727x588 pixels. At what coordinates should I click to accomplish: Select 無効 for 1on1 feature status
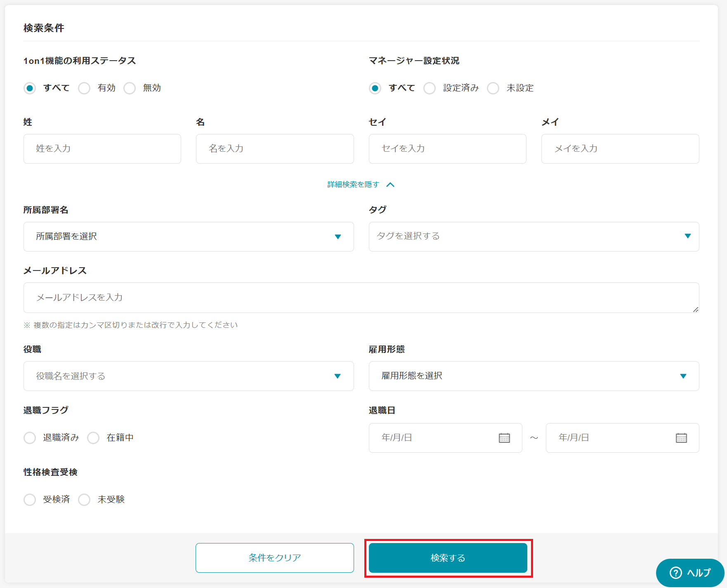130,88
